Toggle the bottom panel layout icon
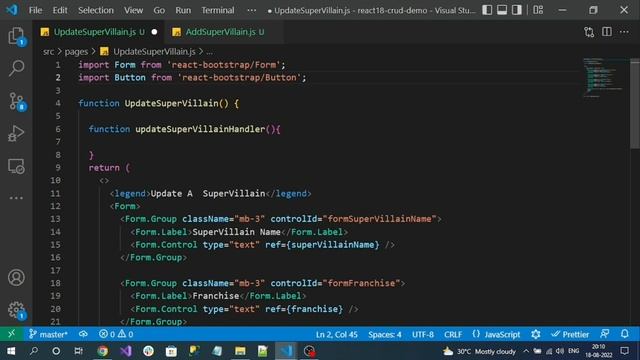Screen dimensions: 640x360 pyautogui.click(x=502, y=10)
